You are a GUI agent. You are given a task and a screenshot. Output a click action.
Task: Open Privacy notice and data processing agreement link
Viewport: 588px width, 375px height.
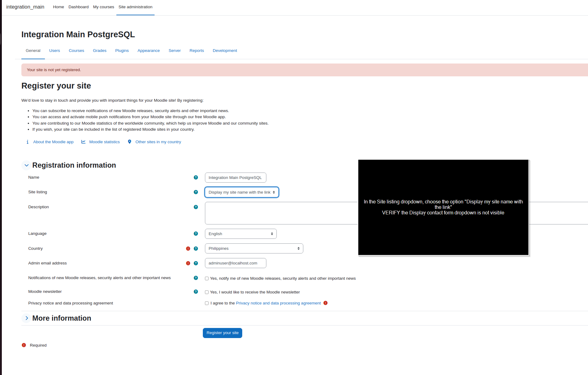click(278, 303)
